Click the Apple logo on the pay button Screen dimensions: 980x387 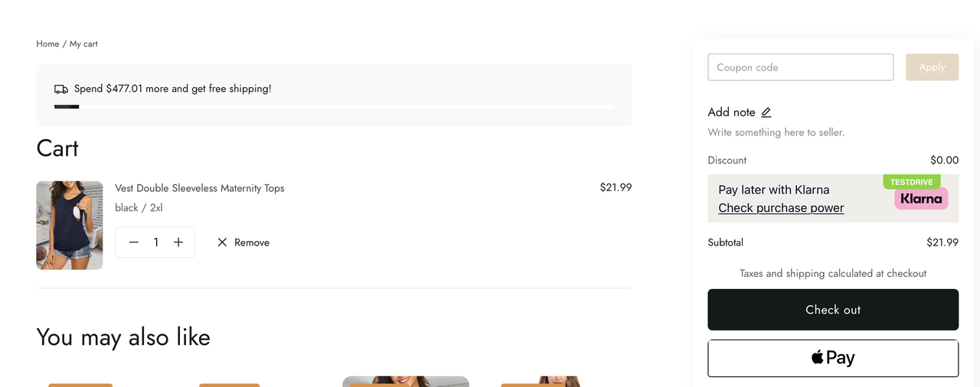click(x=818, y=358)
